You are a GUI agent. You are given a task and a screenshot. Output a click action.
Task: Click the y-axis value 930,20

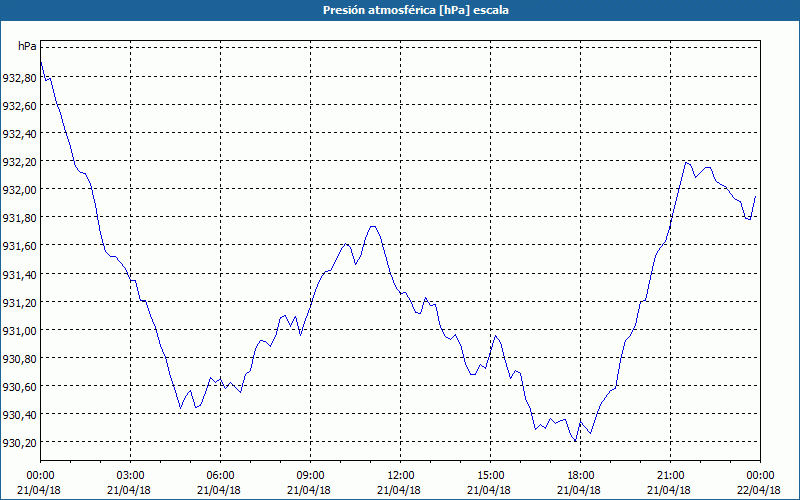pyautogui.click(x=19, y=443)
